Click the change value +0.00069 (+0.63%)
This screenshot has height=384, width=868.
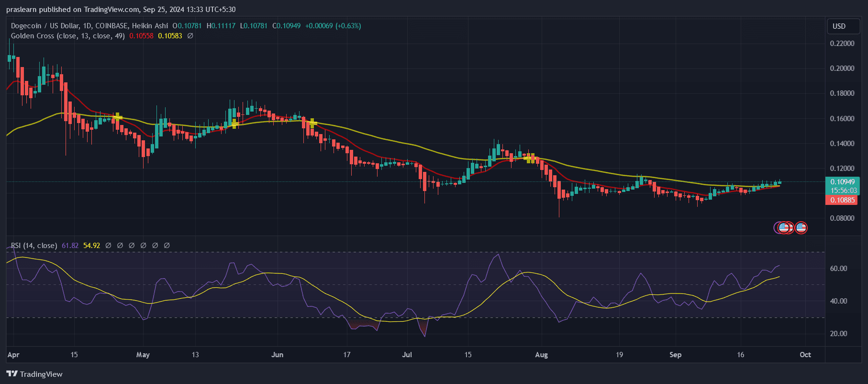click(333, 26)
